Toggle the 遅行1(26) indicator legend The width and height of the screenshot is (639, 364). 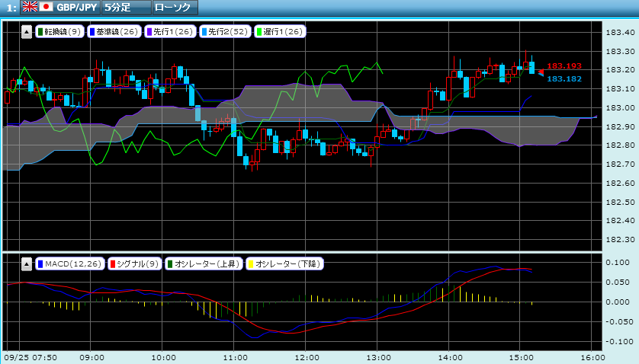(280, 32)
